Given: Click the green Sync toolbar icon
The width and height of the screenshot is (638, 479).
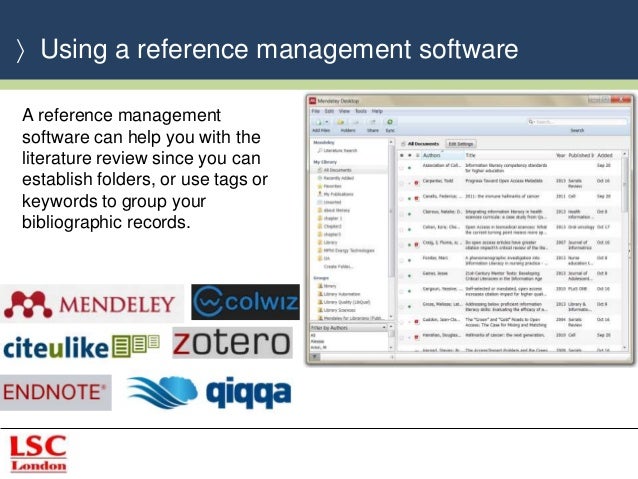Looking at the screenshot, I should [390, 122].
